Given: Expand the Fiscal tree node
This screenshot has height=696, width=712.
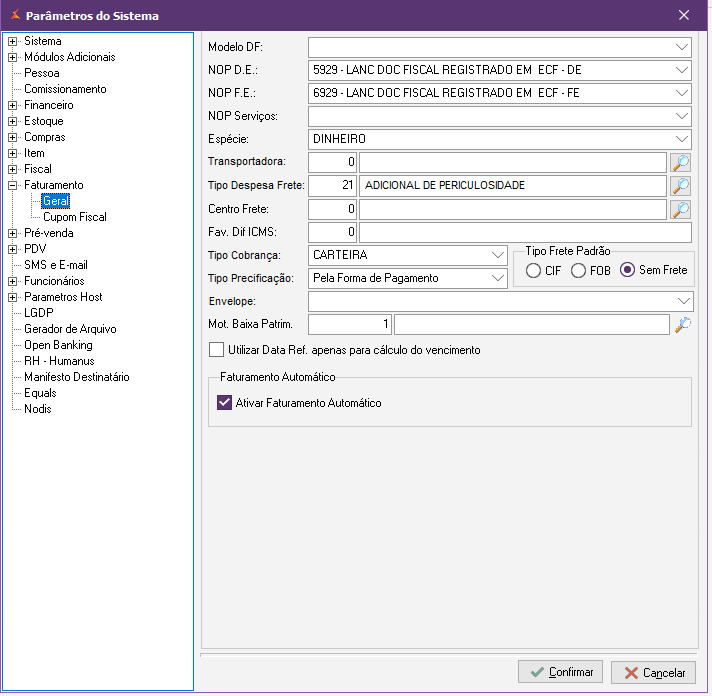Looking at the screenshot, I should click(12, 169).
